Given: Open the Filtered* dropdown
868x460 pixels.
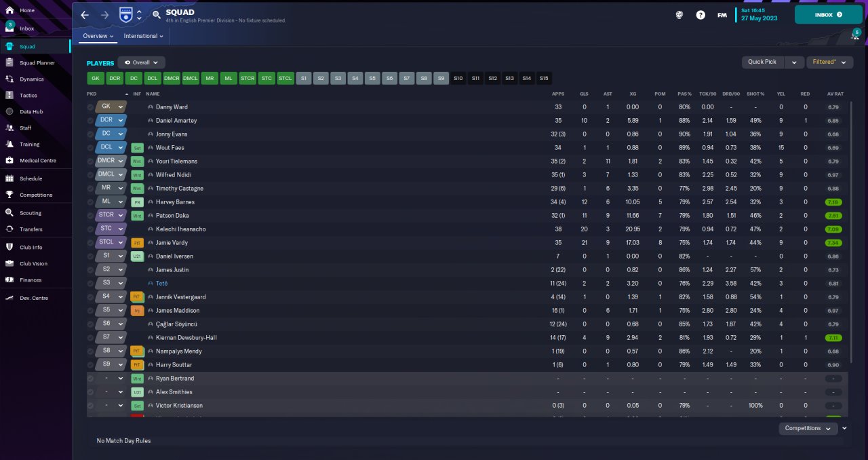Looking at the screenshot, I should 829,62.
